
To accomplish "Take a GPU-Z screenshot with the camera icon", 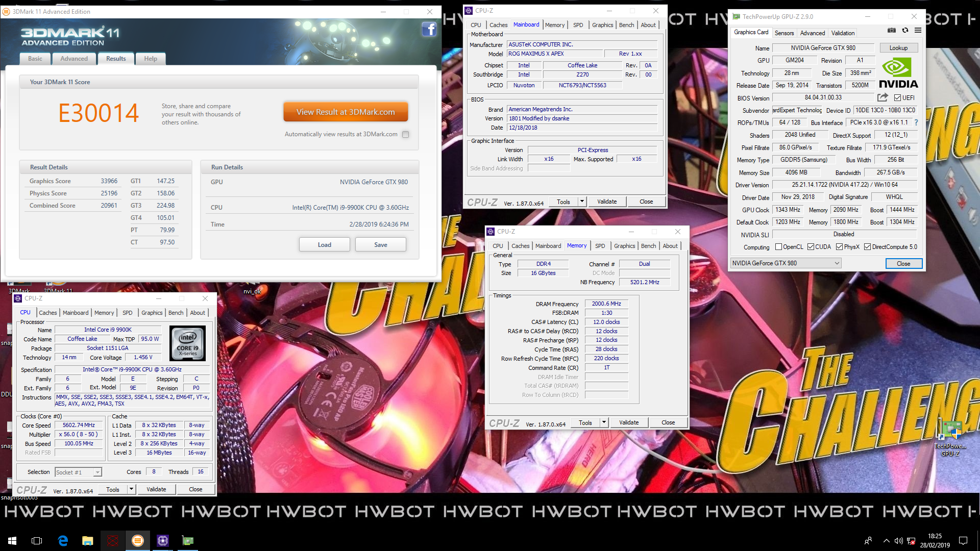I will point(891,31).
